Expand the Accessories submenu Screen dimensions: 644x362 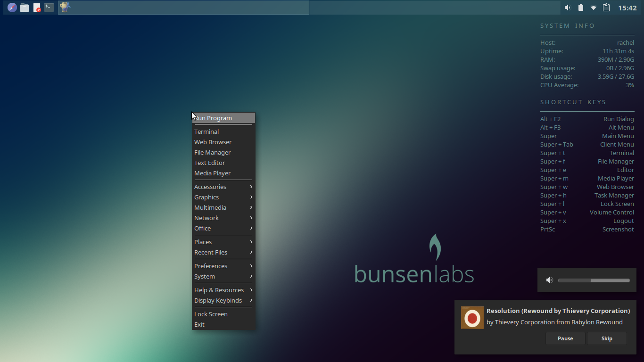(x=223, y=187)
